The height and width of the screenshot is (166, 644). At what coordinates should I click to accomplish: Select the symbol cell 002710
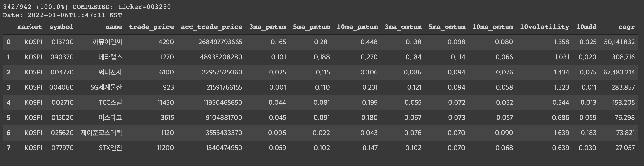click(x=62, y=103)
